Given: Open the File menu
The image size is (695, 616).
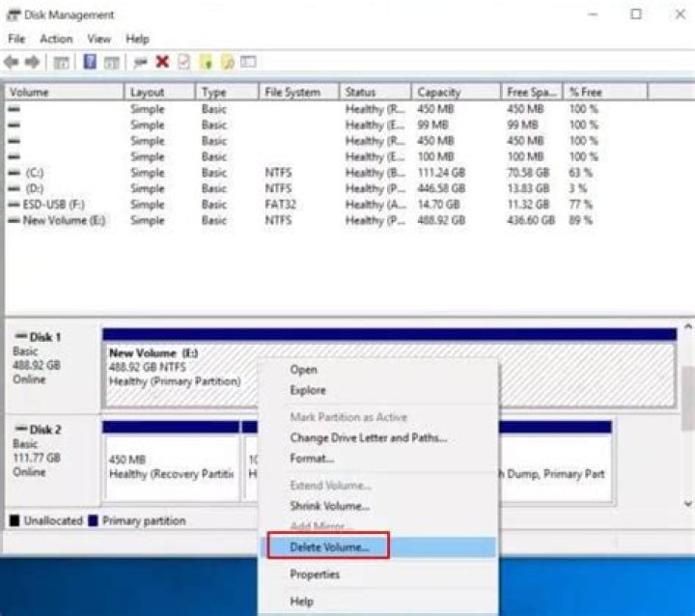Looking at the screenshot, I should (16, 39).
